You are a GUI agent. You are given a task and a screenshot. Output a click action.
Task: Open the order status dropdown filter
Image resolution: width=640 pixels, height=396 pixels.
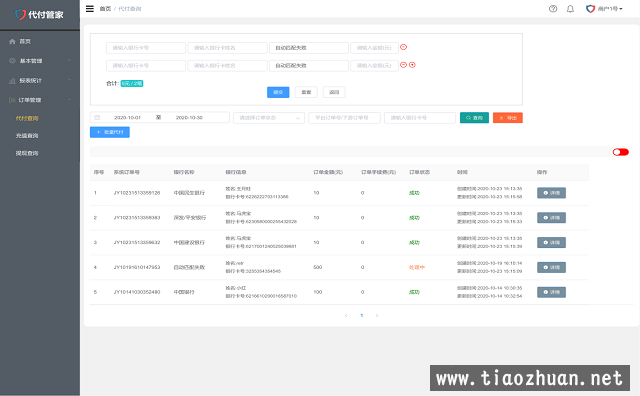[x=269, y=118]
